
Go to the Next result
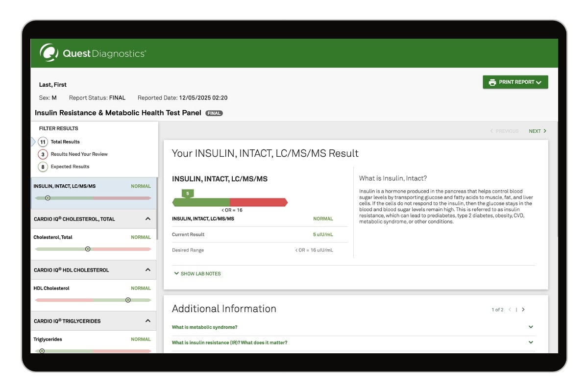pyautogui.click(x=537, y=131)
